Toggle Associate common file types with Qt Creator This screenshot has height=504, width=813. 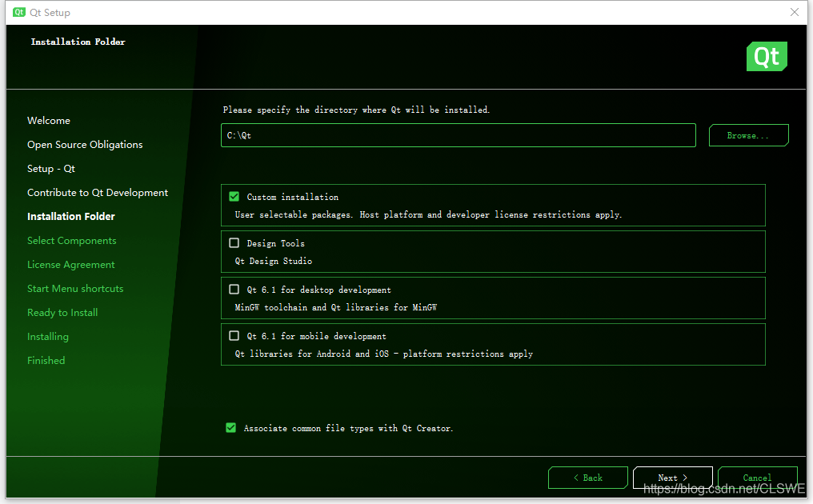pyautogui.click(x=230, y=428)
